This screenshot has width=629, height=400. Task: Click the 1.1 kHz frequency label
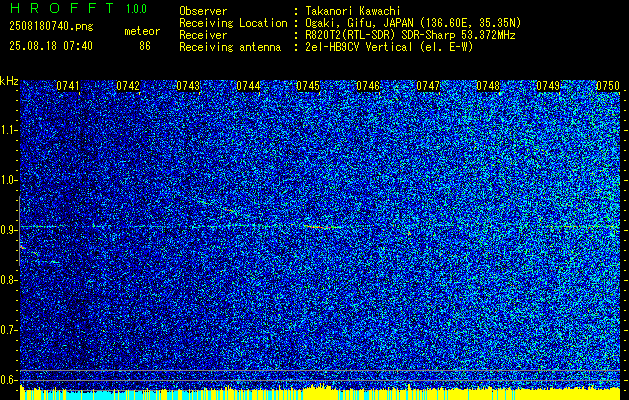click(8, 130)
